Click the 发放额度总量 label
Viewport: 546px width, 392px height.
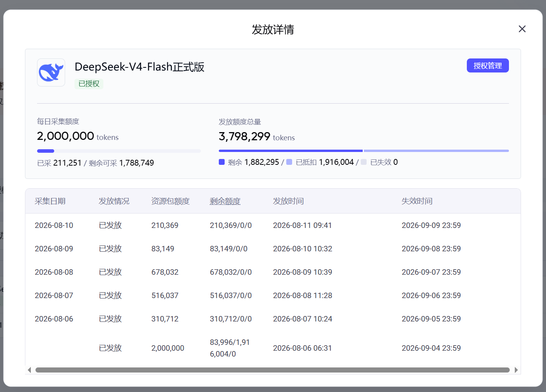(x=240, y=122)
